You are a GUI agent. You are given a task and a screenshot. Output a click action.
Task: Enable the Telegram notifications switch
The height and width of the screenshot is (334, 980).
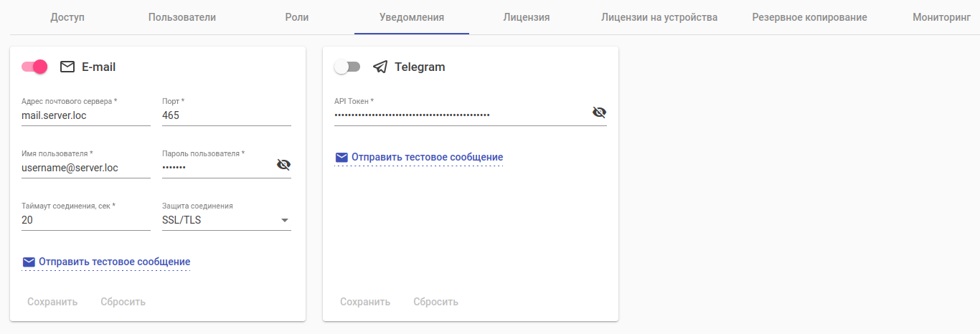[347, 67]
